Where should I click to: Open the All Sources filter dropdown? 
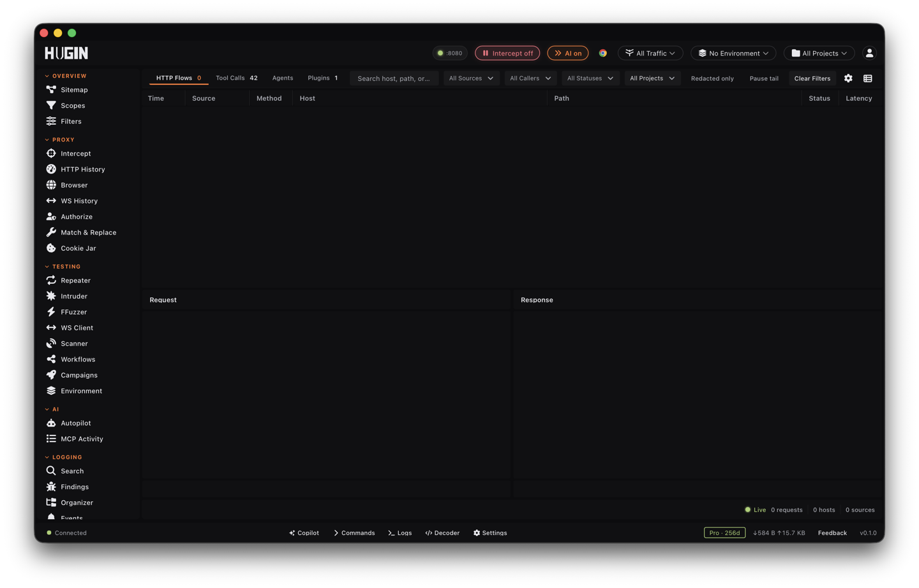[x=471, y=78]
